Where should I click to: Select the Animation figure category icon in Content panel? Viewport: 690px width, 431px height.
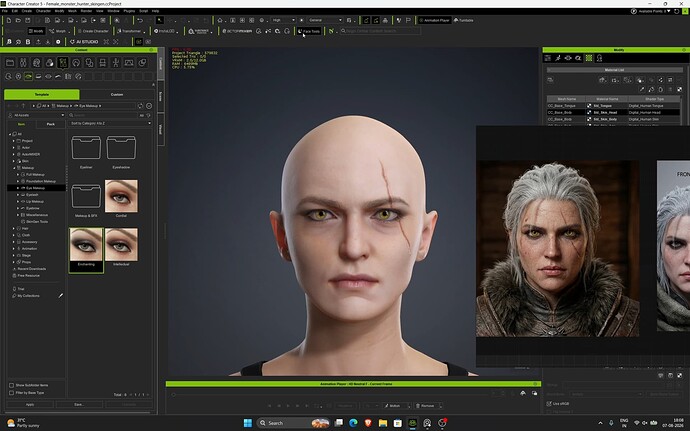point(116,63)
